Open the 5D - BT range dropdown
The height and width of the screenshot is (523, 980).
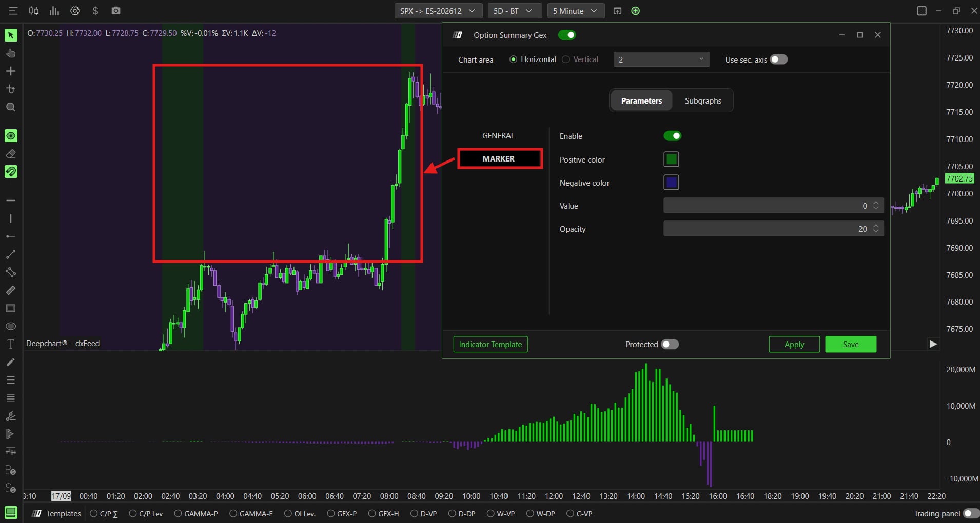click(x=515, y=11)
